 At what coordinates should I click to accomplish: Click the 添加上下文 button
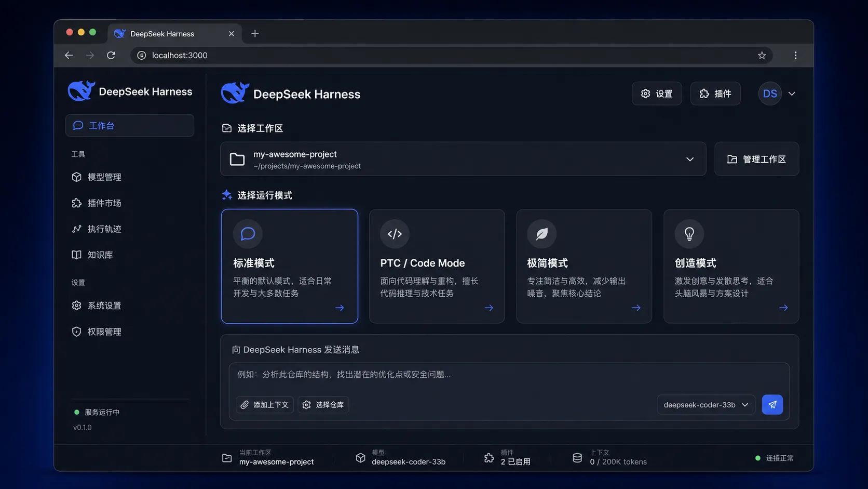click(265, 405)
